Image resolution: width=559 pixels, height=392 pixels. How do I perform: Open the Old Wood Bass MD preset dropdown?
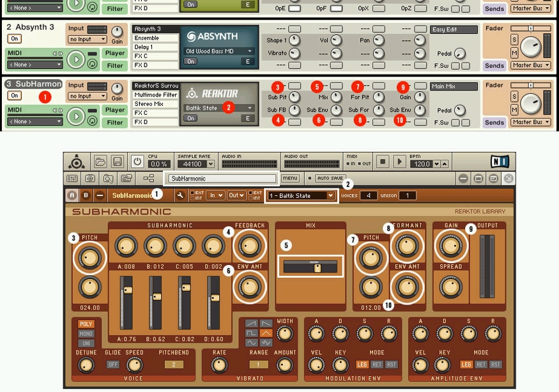pyautogui.click(x=219, y=51)
